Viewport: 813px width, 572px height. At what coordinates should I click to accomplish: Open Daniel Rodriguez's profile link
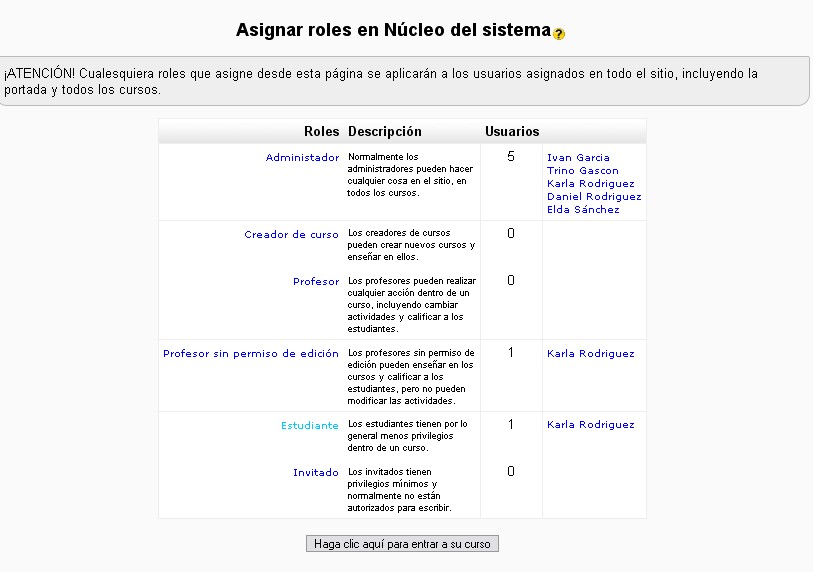[594, 197]
